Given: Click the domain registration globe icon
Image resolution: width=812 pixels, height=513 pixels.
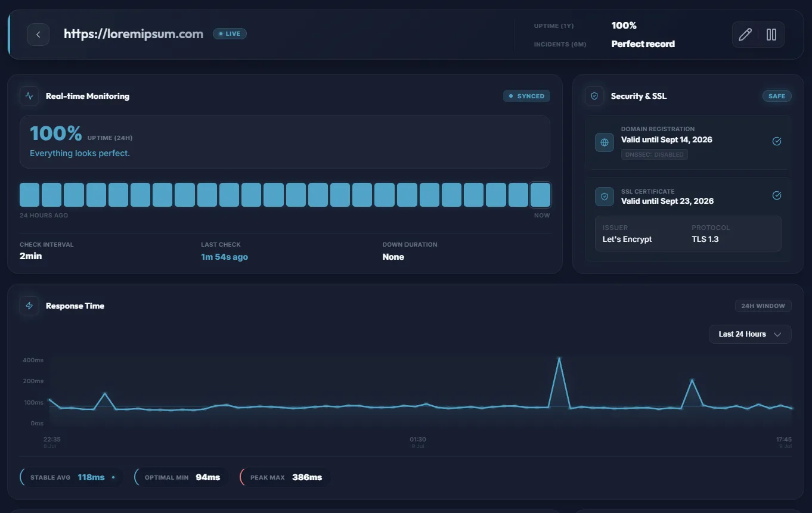Looking at the screenshot, I should 605,142.
